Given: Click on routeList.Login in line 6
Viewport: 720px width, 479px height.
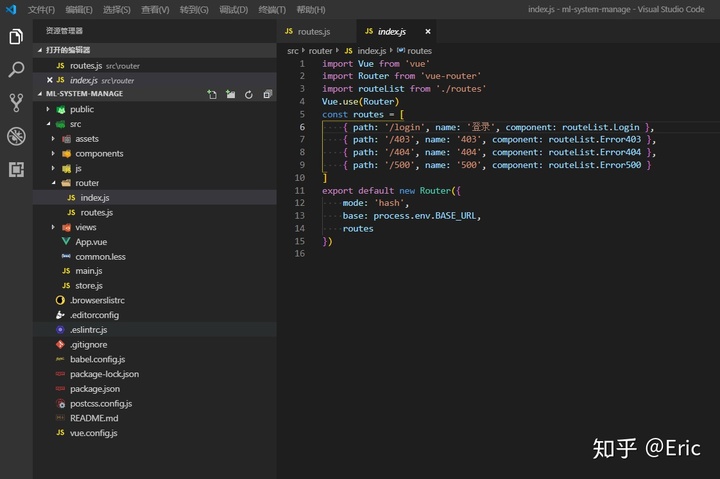Looking at the screenshot, I should (x=601, y=127).
